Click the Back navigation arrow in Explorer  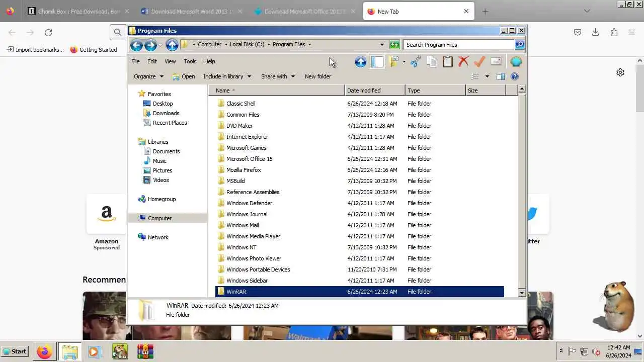click(x=136, y=45)
